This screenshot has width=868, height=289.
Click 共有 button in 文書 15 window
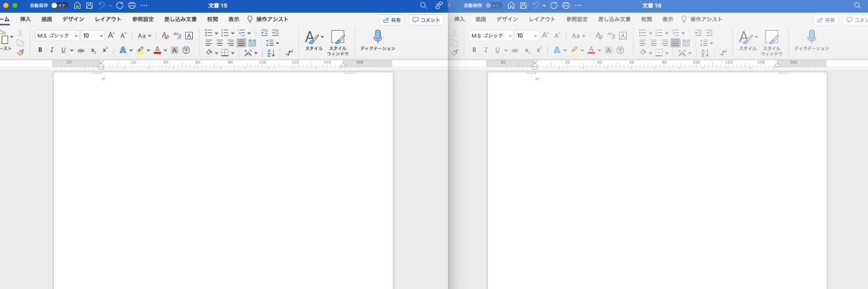tap(392, 20)
